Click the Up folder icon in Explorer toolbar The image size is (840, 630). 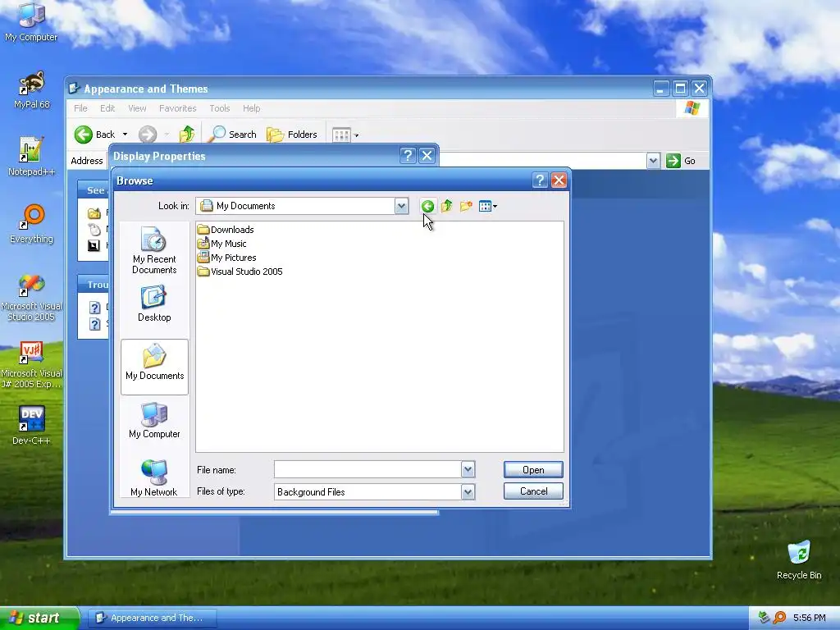click(x=187, y=135)
